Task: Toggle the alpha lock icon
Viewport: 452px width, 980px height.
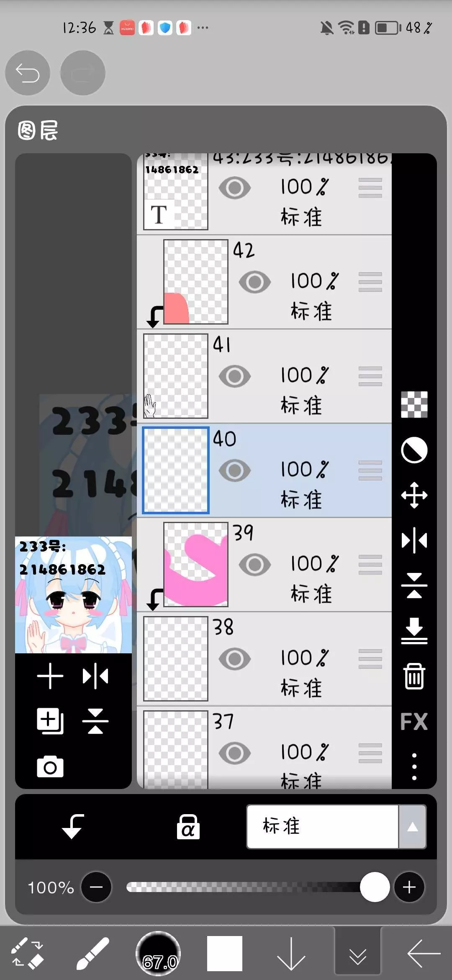Action: pos(188,827)
